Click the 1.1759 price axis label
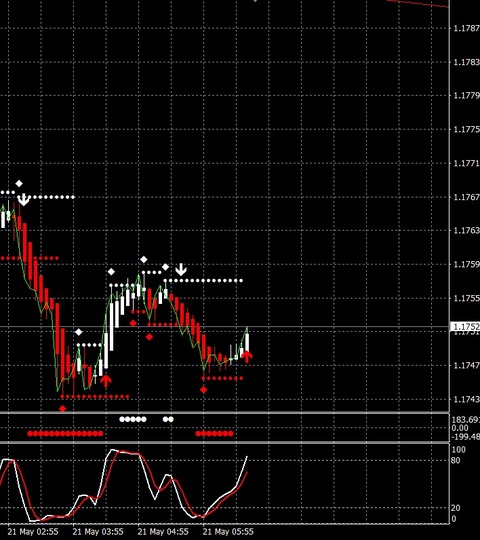480x540 pixels. click(467, 264)
